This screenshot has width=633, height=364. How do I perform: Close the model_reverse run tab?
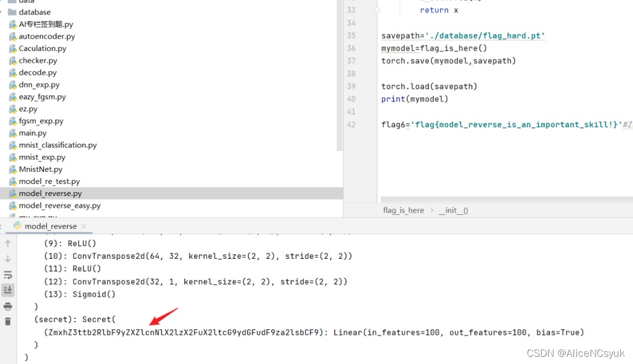[84, 226]
